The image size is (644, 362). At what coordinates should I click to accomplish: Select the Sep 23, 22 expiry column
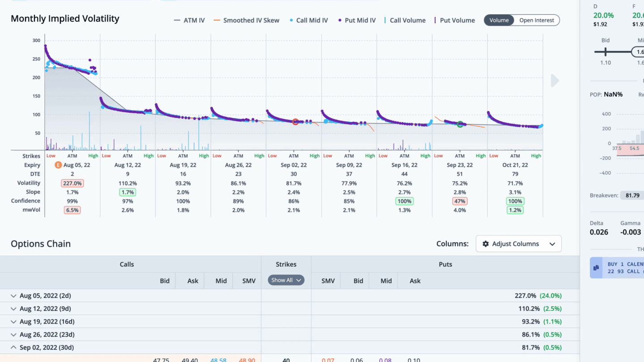coord(460,165)
